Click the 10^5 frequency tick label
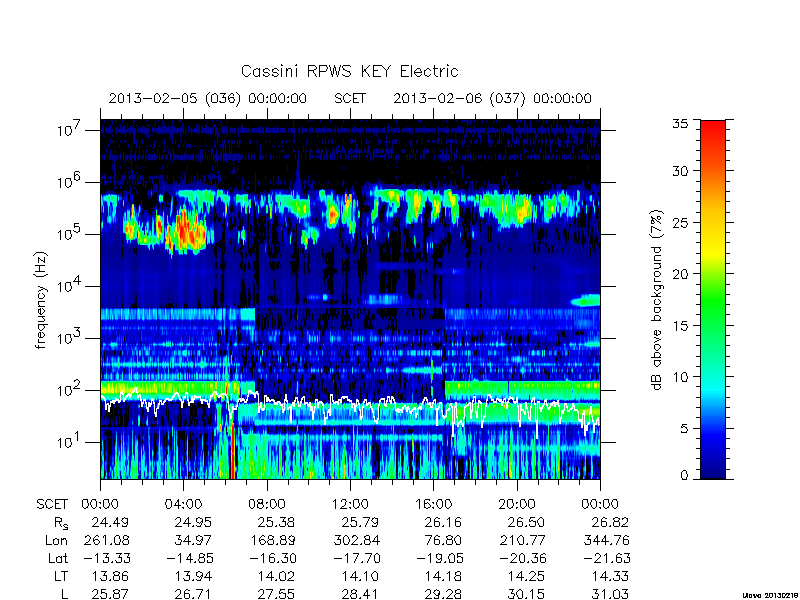The width and height of the screenshot is (800, 600). (68, 233)
